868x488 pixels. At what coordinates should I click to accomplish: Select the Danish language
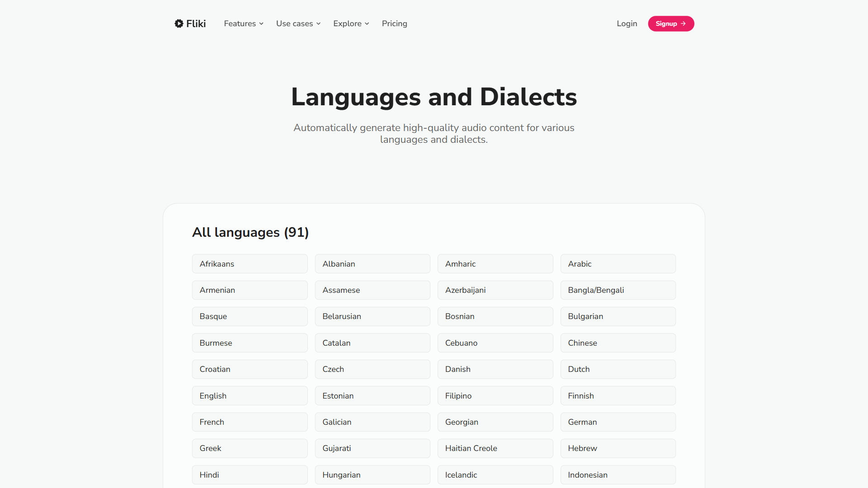[x=495, y=369]
